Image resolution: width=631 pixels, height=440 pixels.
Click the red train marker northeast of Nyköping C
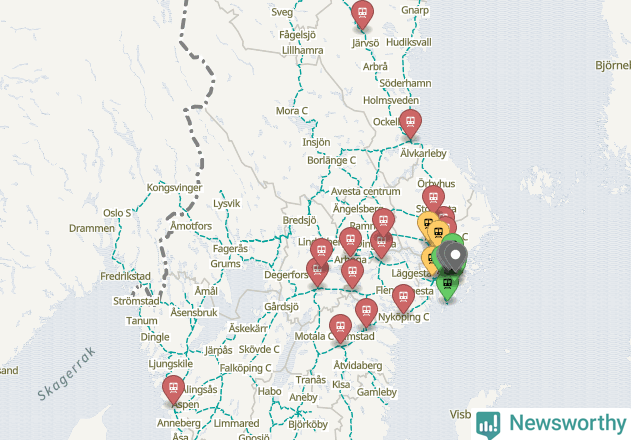tap(403, 296)
